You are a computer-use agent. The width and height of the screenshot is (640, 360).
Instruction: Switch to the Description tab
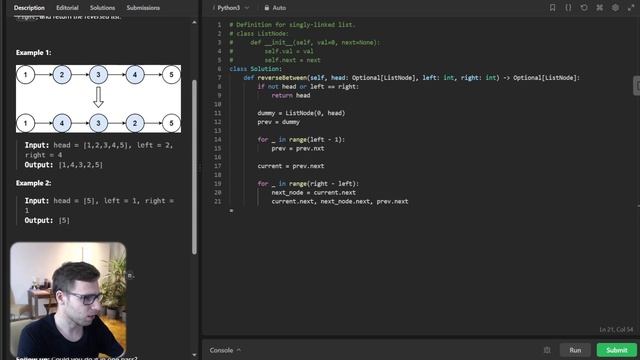pyautogui.click(x=29, y=8)
